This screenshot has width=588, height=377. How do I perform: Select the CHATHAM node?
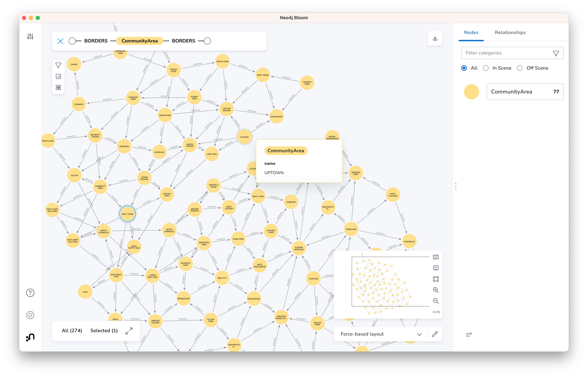(313, 279)
